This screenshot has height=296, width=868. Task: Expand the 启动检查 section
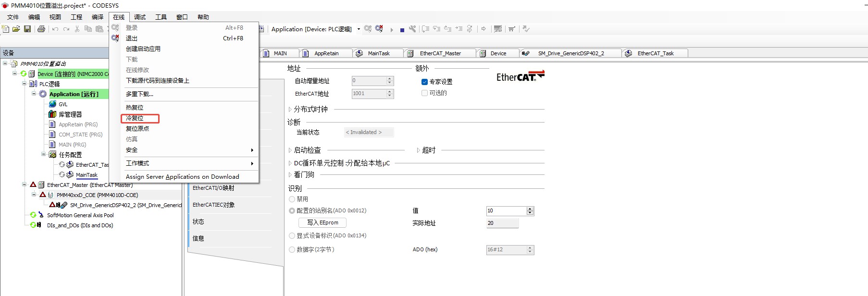pyautogui.click(x=290, y=150)
